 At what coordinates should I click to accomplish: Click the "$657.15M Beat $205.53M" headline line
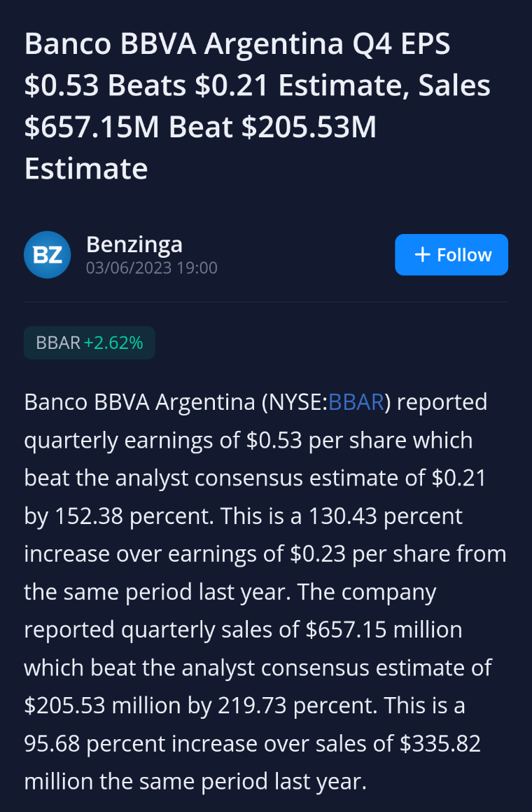click(200, 128)
